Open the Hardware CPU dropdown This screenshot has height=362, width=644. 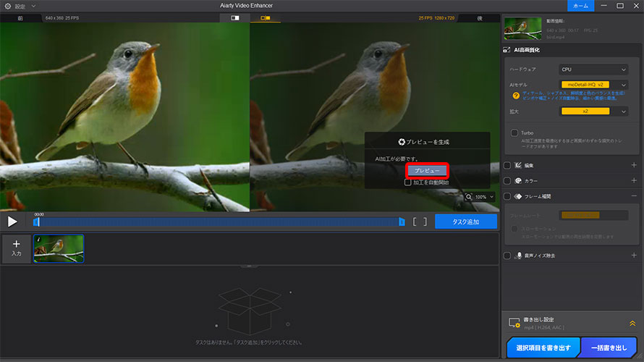[593, 70]
